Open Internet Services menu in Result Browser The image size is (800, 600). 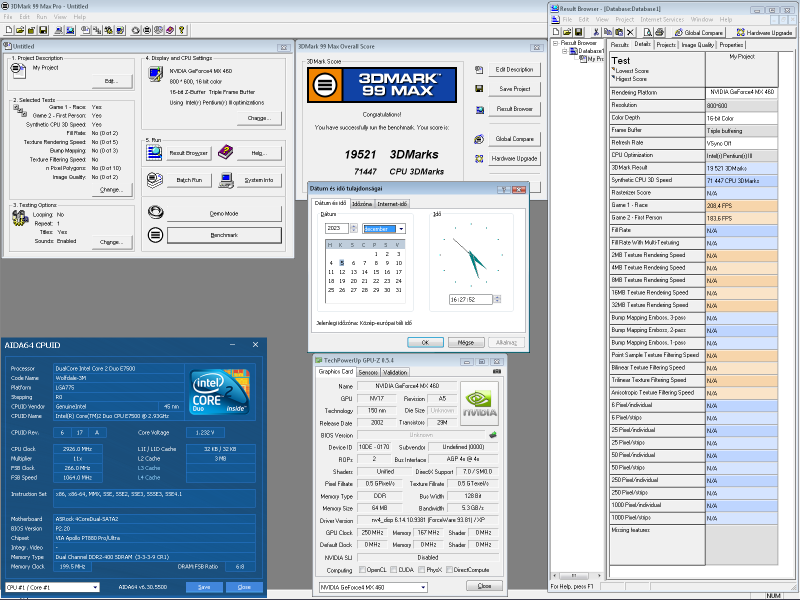click(x=662, y=20)
